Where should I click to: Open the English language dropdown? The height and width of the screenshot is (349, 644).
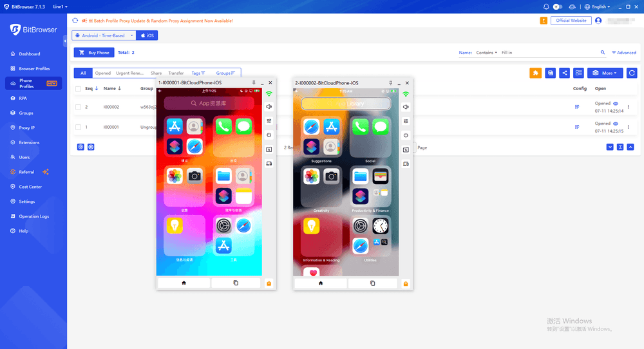(x=597, y=6)
